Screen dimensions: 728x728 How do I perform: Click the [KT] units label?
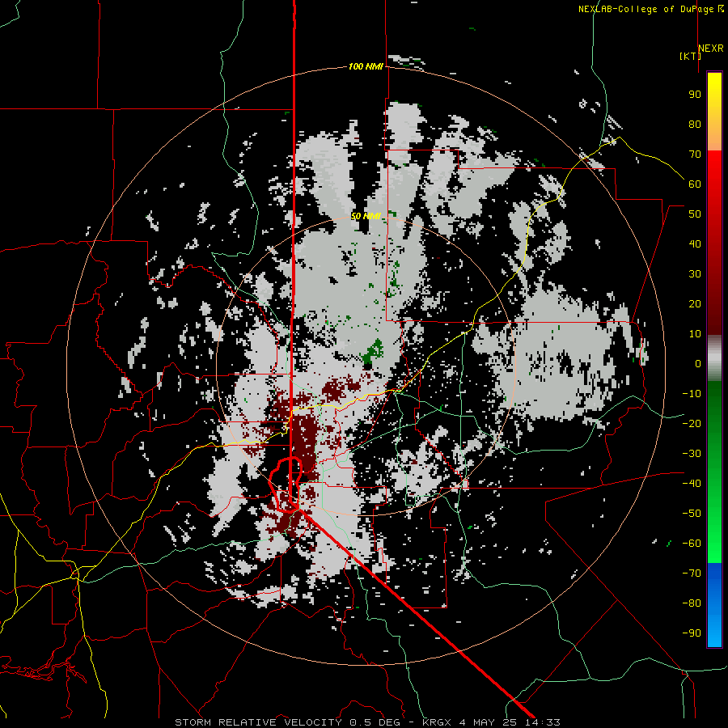point(690,56)
